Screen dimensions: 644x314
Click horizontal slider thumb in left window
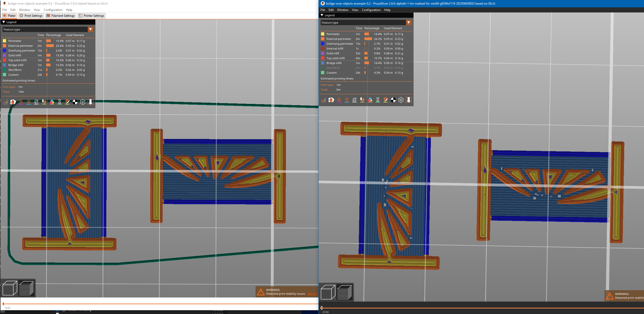3,304
